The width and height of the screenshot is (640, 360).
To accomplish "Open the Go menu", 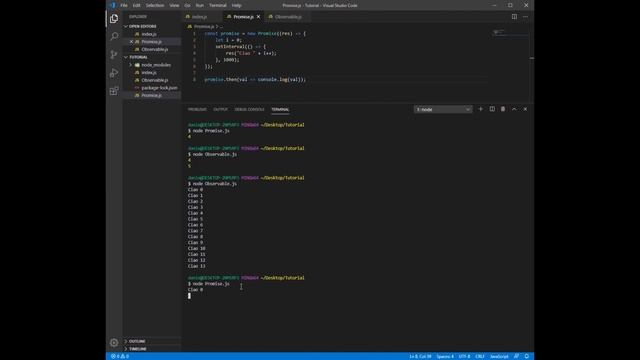I will [x=187, y=5].
